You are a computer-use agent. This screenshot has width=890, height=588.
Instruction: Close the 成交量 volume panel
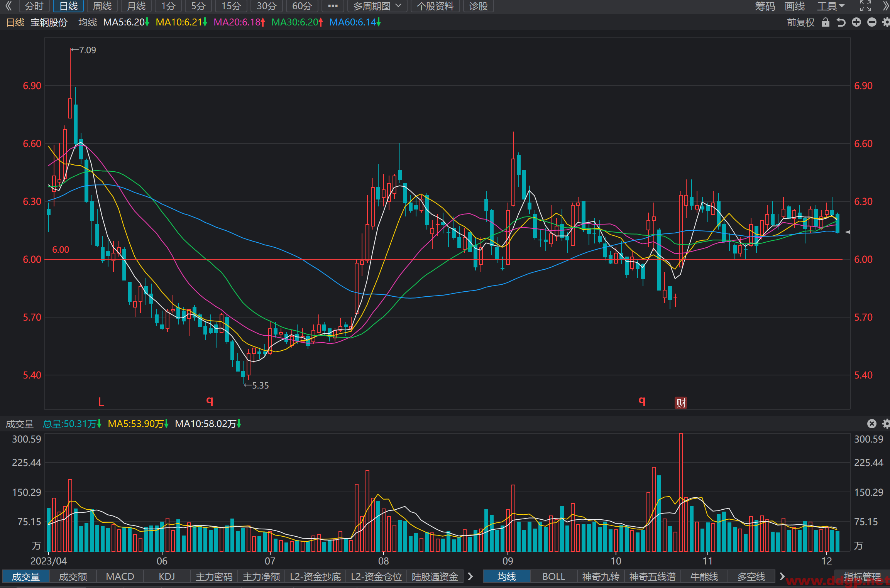point(872,424)
